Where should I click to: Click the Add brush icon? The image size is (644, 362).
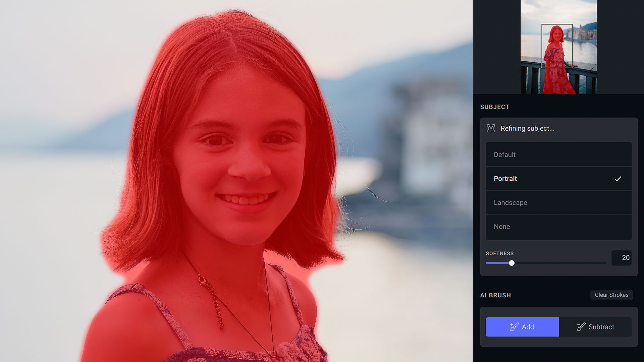(x=514, y=327)
